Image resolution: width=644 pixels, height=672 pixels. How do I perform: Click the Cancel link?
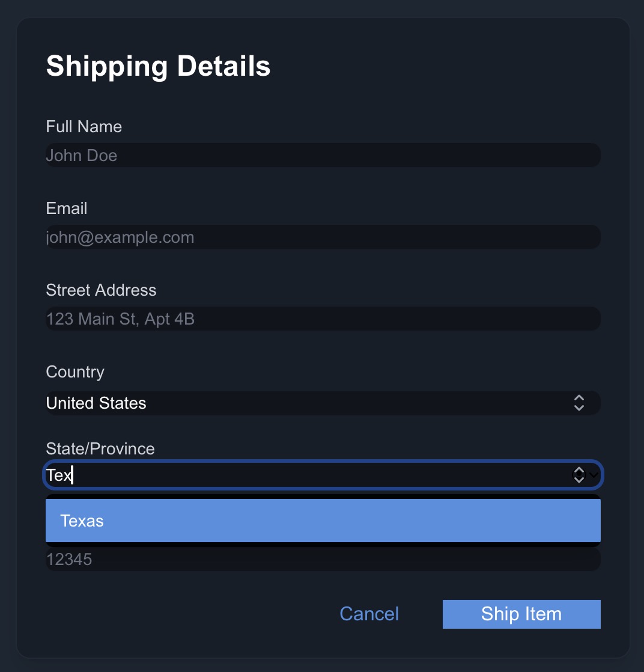pyautogui.click(x=369, y=614)
